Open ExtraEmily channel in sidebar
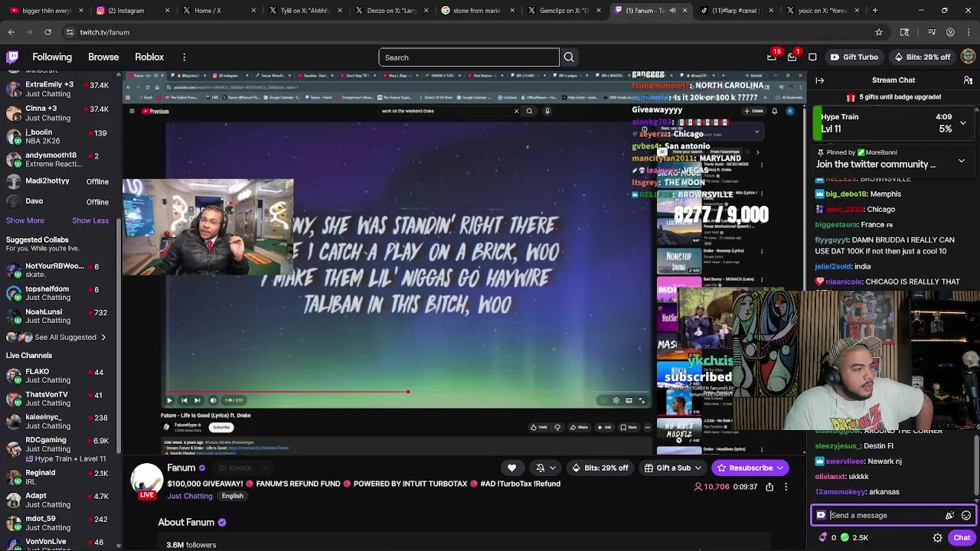Viewport: 980px width, 551px height. click(x=60, y=89)
